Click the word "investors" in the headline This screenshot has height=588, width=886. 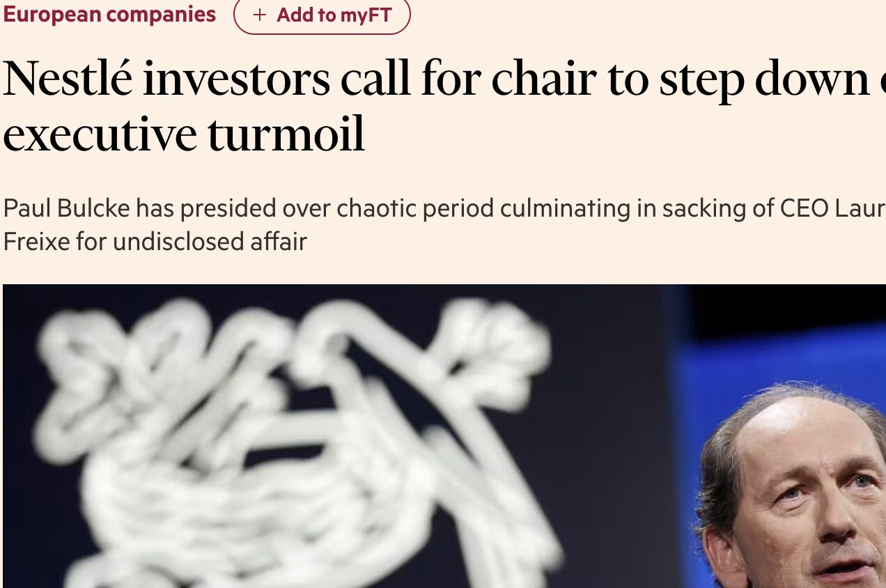pos(237,78)
